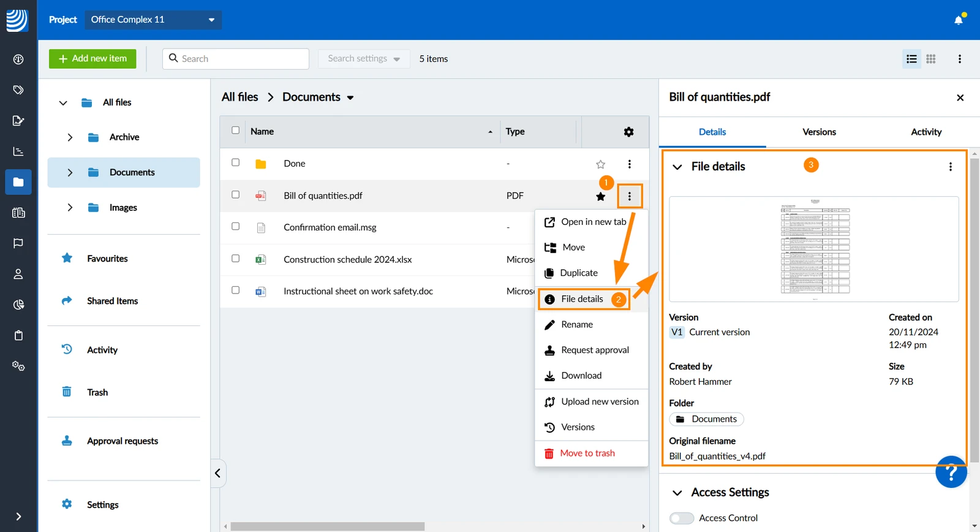Collapse the sidebar with left chevron handle
Image resolution: width=980 pixels, height=532 pixels.
click(x=218, y=473)
